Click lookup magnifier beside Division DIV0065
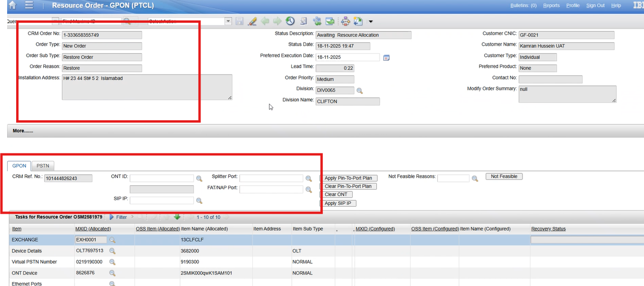Viewport: 644px width, 286px height. click(x=360, y=90)
